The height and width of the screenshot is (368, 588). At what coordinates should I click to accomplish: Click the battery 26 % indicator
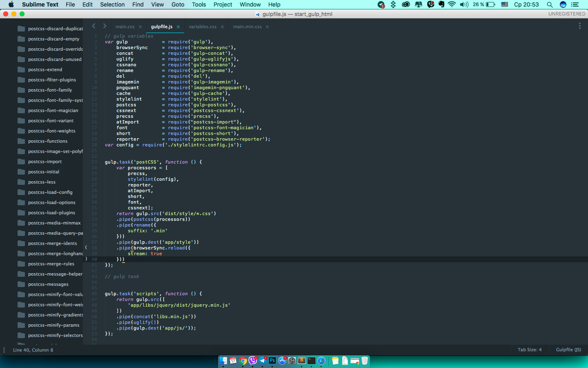point(484,4)
